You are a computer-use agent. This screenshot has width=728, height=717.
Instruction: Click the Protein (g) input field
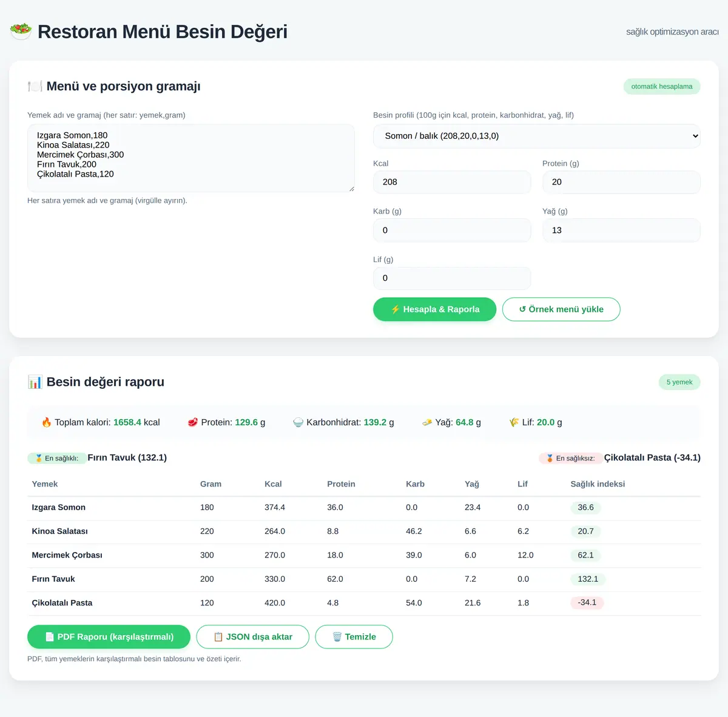tap(621, 182)
